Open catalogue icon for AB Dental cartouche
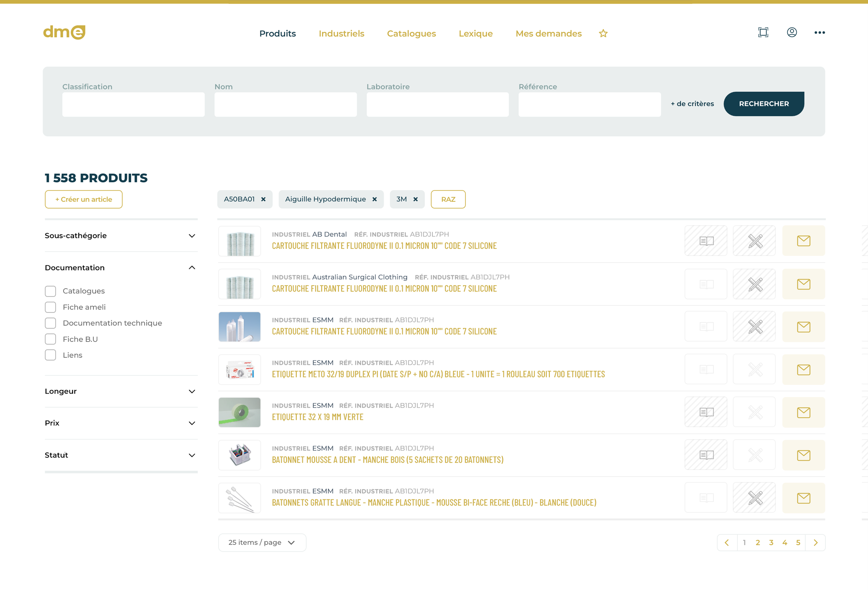868x590 pixels. pyautogui.click(x=706, y=241)
